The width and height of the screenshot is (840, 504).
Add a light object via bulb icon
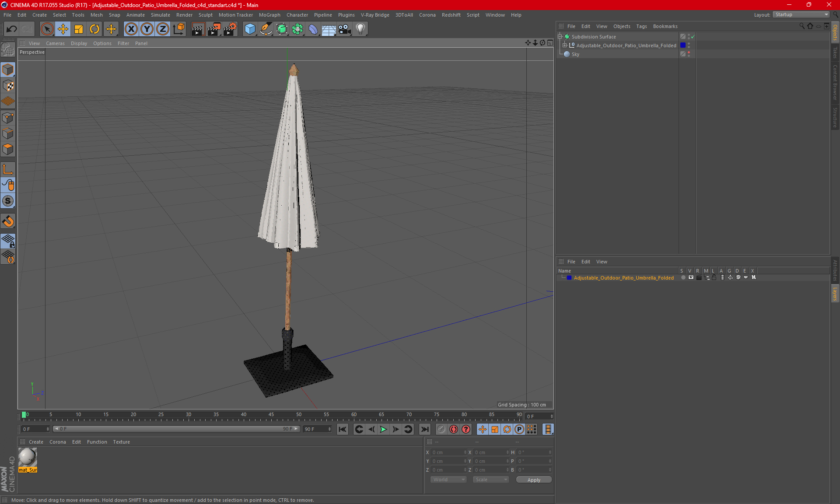tap(360, 29)
